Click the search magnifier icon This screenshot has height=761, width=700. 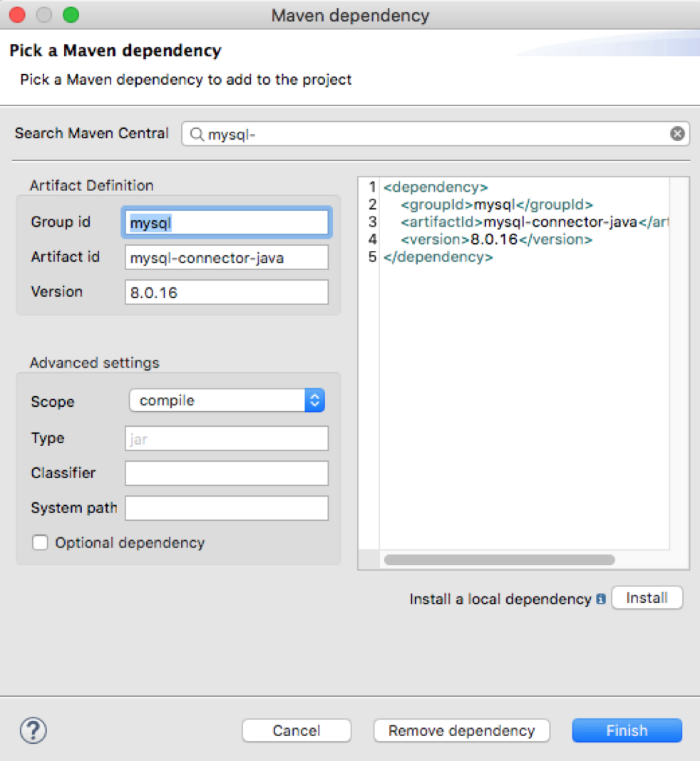(197, 134)
